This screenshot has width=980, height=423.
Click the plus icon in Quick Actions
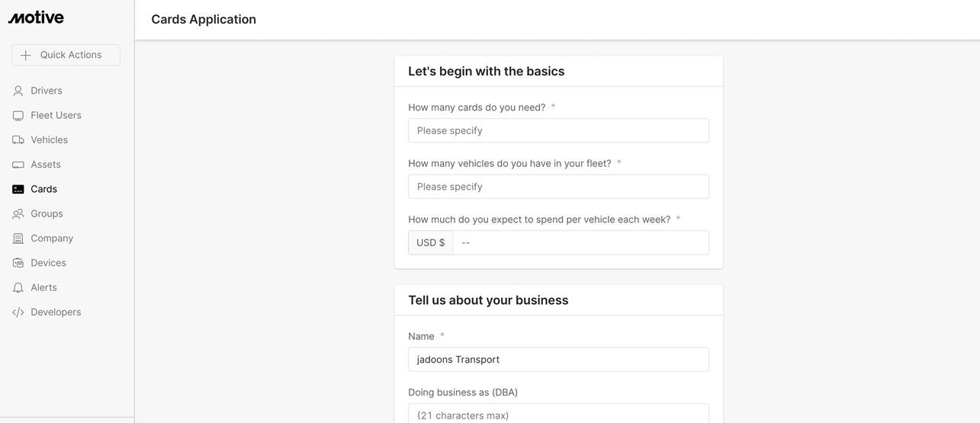[26, 55]
